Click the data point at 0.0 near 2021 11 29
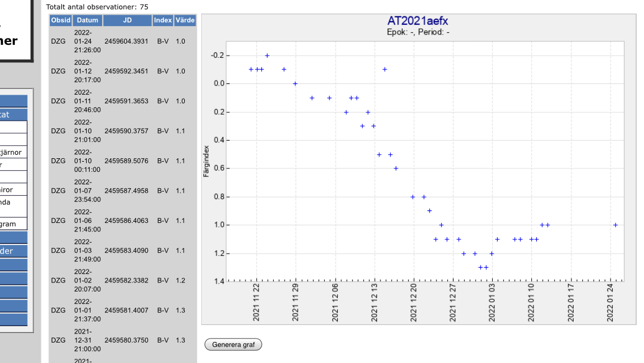The width and height of the screenshot is (644, 363). (x=295, y=83)
